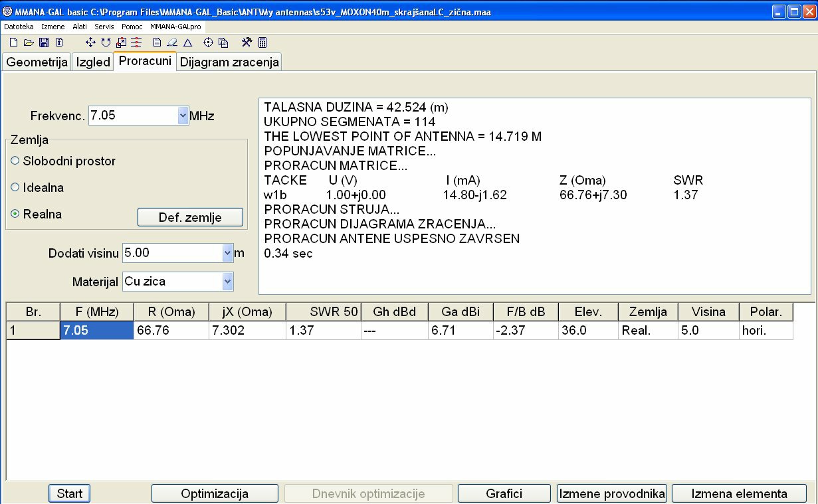Viewport: 818px width, 504px height.
Task: Open the setup tools hammer-wrench icon
Action: click(x=247, y=42)
